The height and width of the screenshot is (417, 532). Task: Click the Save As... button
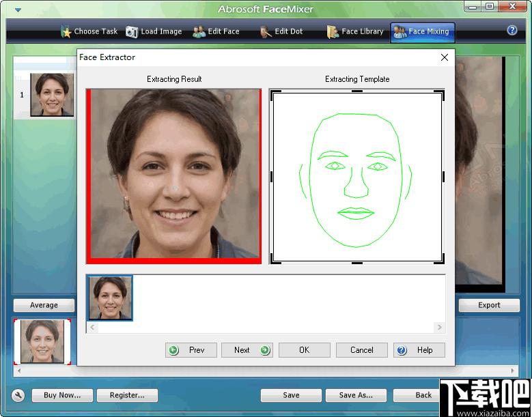pyautogui.click(x=356, y=395)
